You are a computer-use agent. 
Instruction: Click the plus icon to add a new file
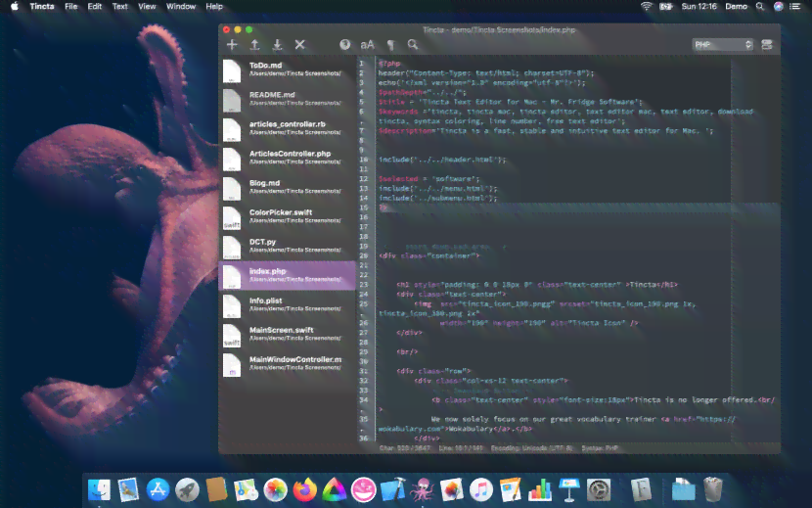coord(232,45)
